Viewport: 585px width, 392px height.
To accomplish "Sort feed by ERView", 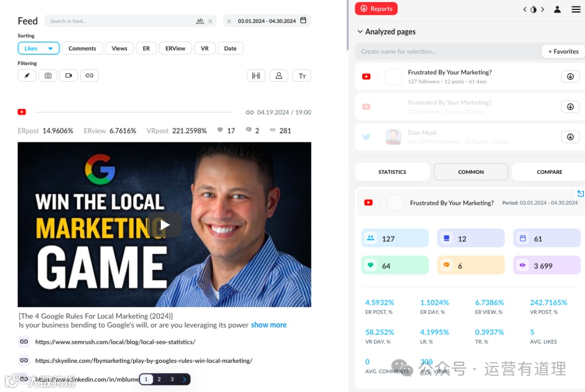I will [x=175, y=49].
